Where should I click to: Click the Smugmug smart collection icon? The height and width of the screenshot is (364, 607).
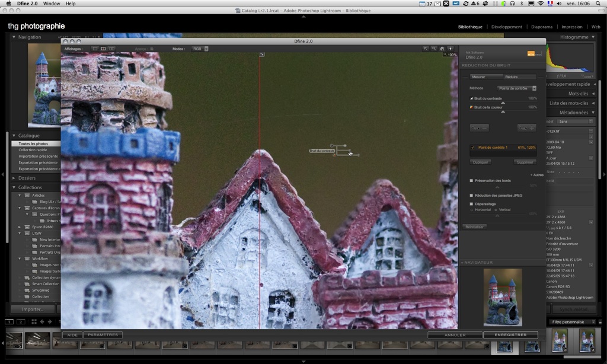(27, 290)
